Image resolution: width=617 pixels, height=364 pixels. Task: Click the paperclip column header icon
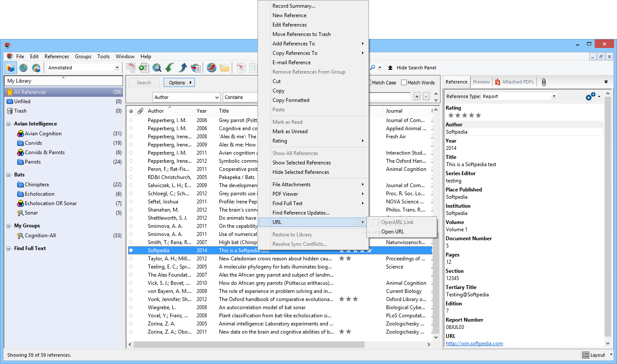[141, 111]
